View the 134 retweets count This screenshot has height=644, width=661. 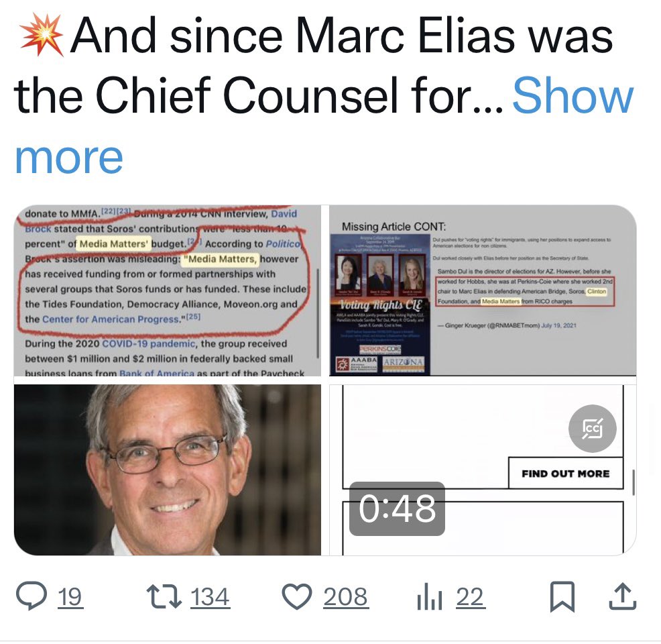(x=210, y=597)
